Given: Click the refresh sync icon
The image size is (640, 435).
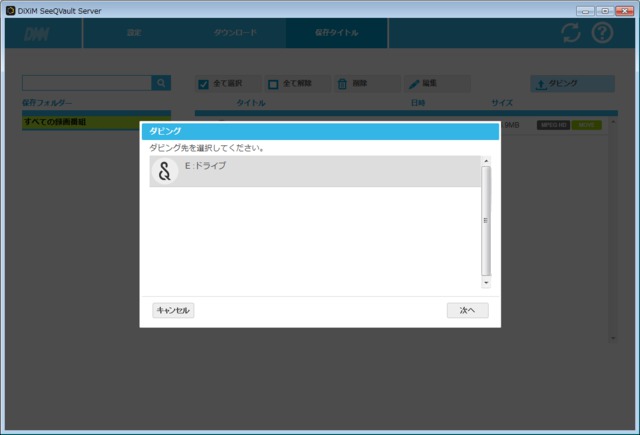Looking at the screenshot, I should tap(571, 33).
